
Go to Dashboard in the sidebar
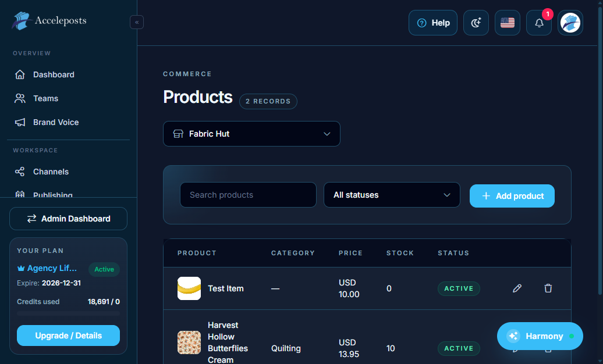click(x=69, y=74)
